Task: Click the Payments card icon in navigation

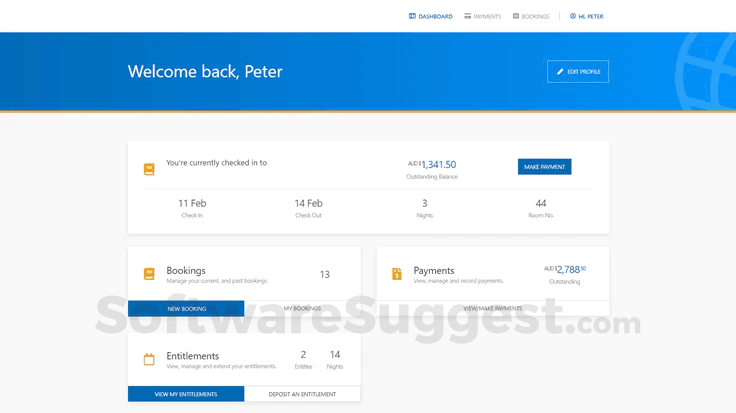Action: [467, 16]
